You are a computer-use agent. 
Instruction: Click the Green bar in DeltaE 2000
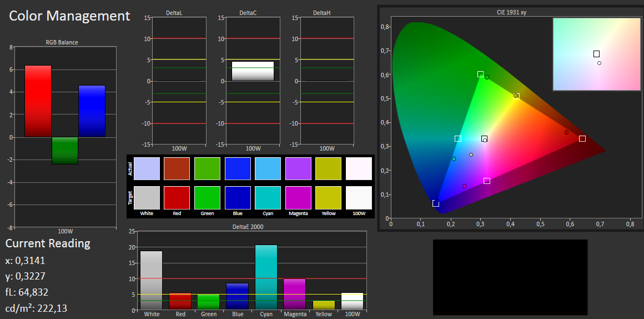click(209, 302)
